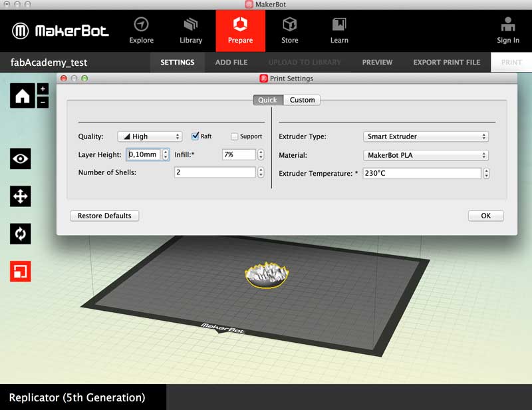Click the fabAcademy_test project name
Screen dimensions: 532x410
tap(49, 63)
